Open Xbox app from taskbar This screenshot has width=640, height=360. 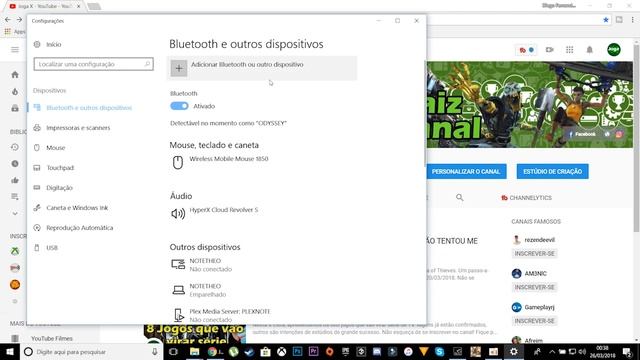click(281, 352)
